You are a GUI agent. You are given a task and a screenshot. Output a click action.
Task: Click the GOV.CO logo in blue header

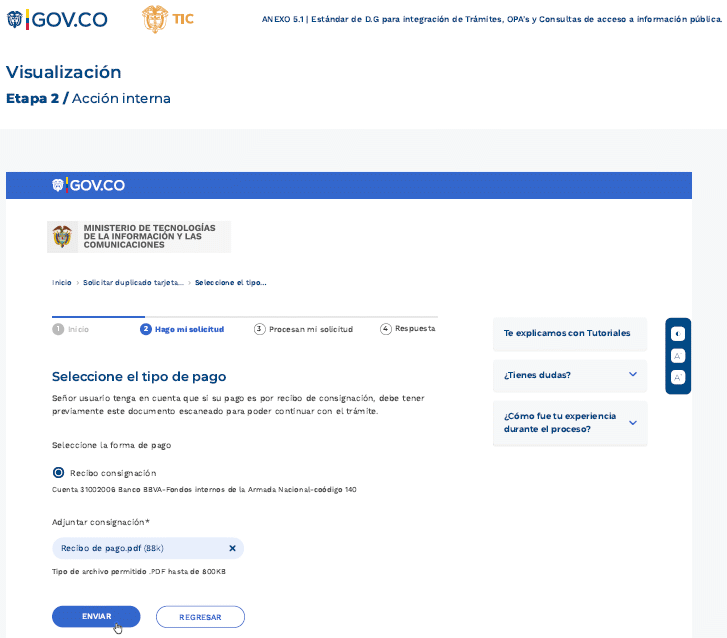[89, 185]
